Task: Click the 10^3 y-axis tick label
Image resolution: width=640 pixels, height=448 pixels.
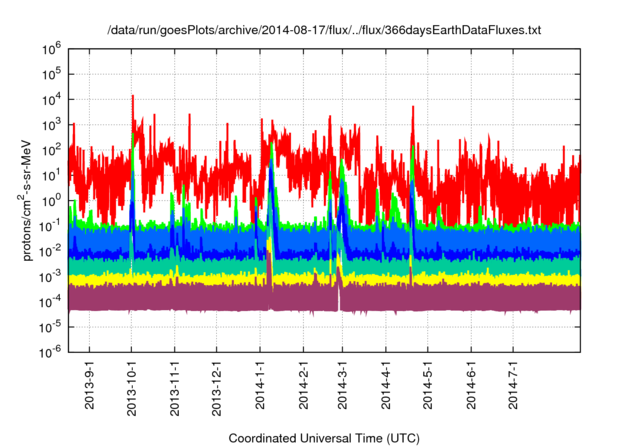Action: [x=51, y=125]
